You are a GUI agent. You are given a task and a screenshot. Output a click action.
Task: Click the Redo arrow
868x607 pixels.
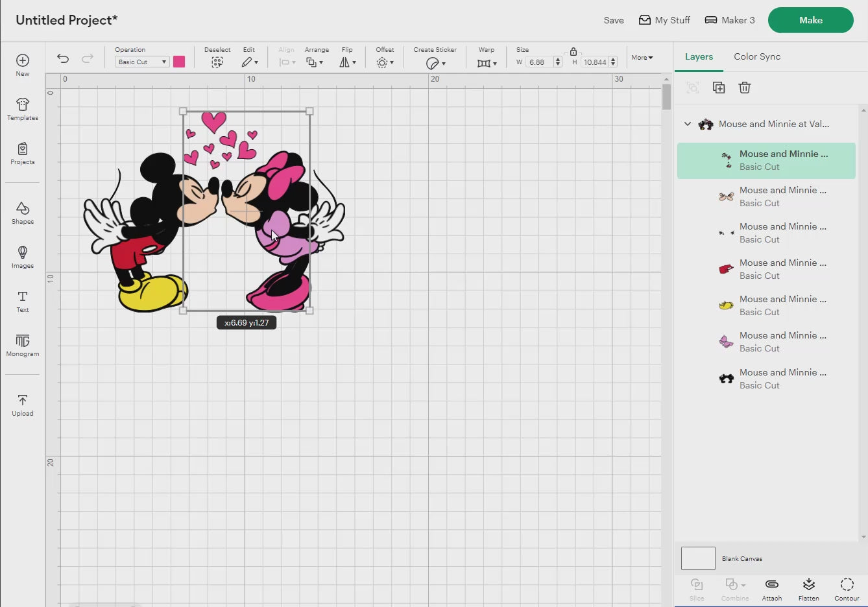point(88,58)
